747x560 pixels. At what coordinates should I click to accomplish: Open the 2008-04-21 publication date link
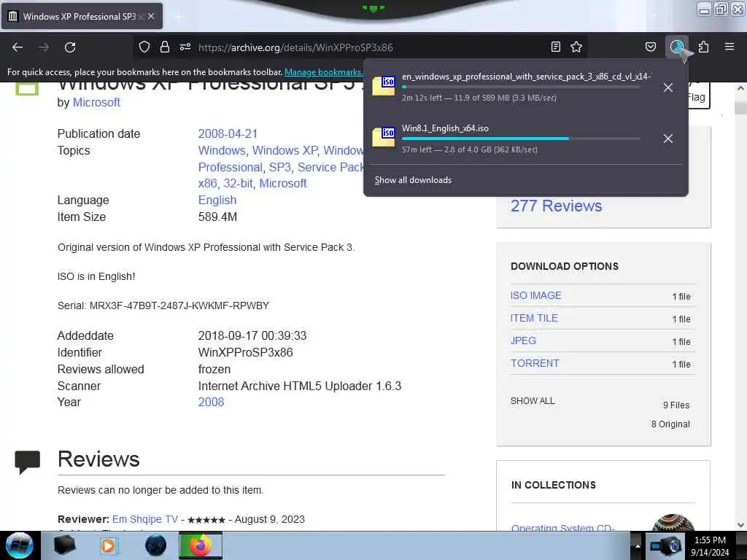pyautogui.click(x=228, y=134)
